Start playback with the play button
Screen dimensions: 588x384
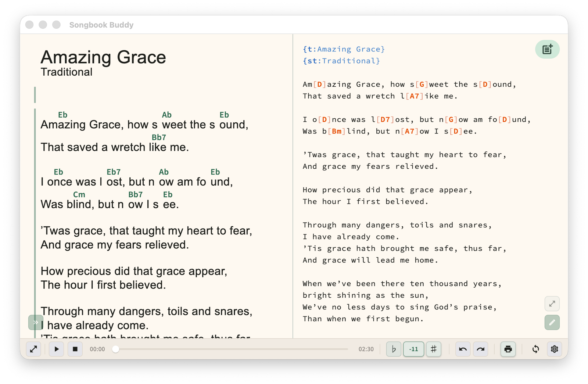click(57, 349)
